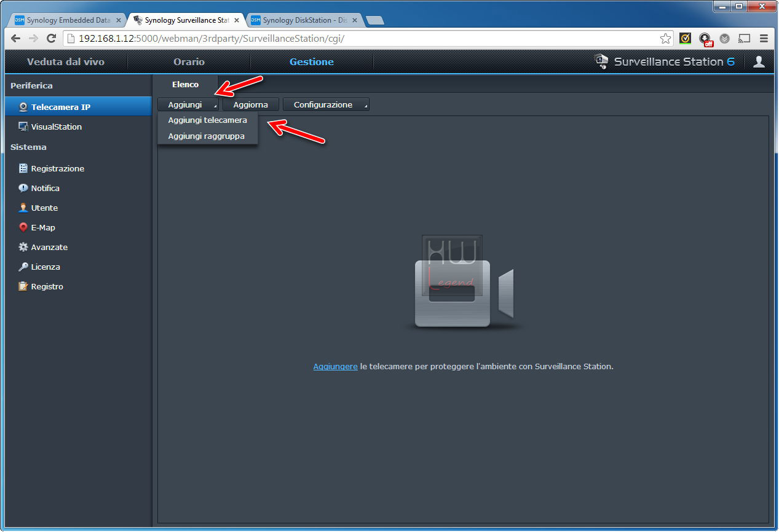Click the Sistema section heading
Screen dimensions: 779x532
28,147
